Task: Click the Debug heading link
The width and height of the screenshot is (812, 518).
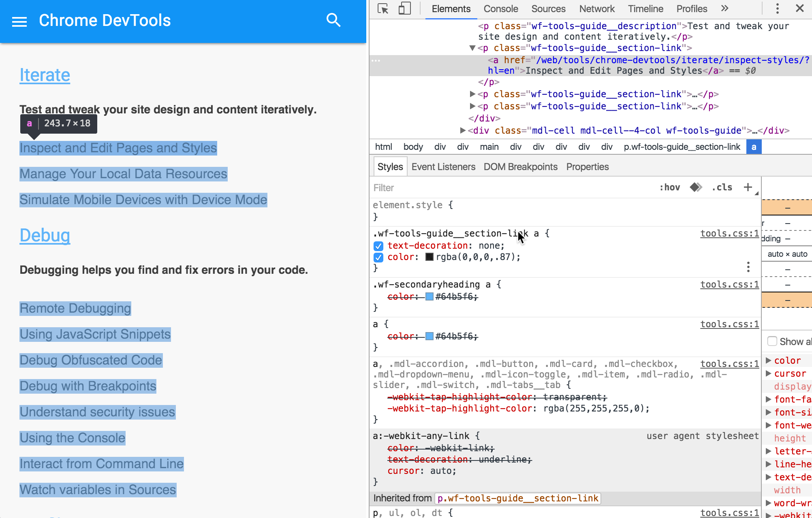Action: point(45,236)
